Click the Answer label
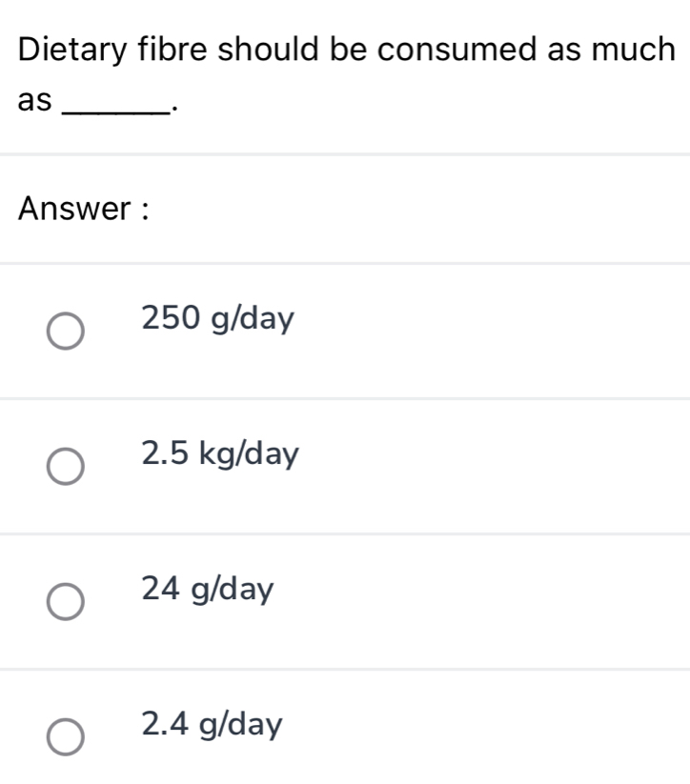The image size is (690, 784). pos(84,208)
